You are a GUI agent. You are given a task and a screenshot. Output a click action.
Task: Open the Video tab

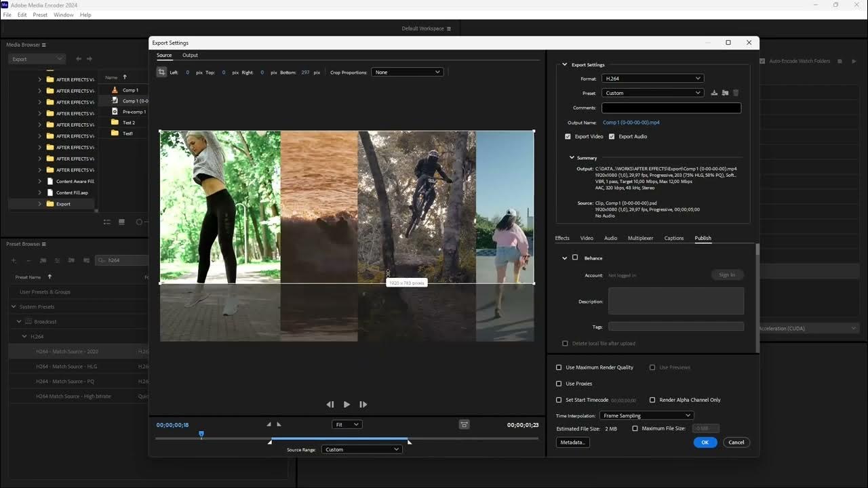tap(587, 238)
